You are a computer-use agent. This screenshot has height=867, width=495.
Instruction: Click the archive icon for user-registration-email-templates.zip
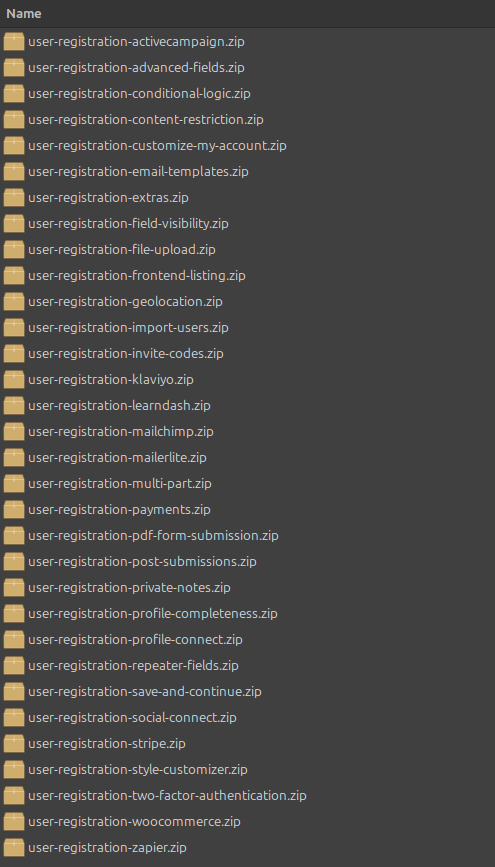point(14,171)
